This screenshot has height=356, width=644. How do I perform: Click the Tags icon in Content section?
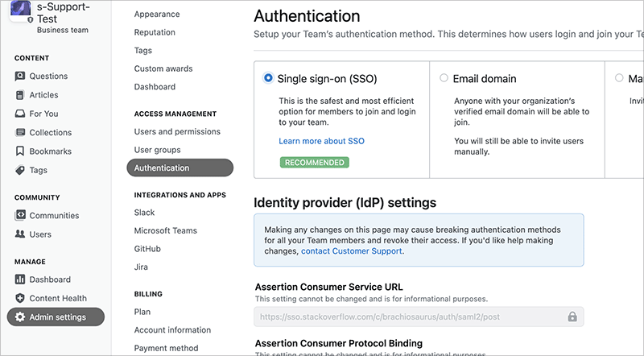(20, 170)
